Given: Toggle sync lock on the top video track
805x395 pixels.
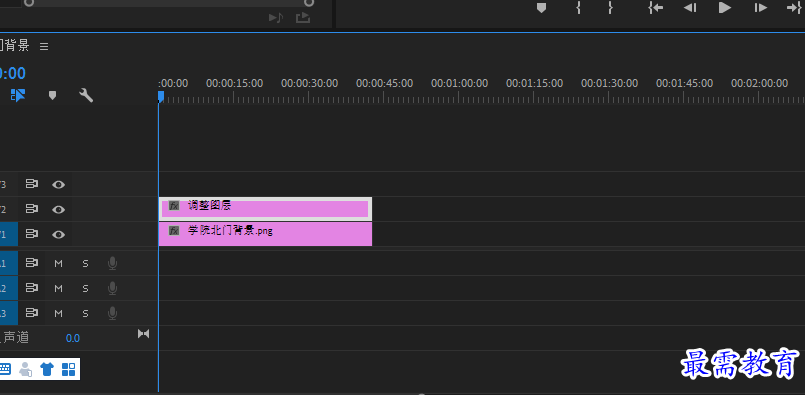Looking at the screenshot, I should (x=32, y=184).
